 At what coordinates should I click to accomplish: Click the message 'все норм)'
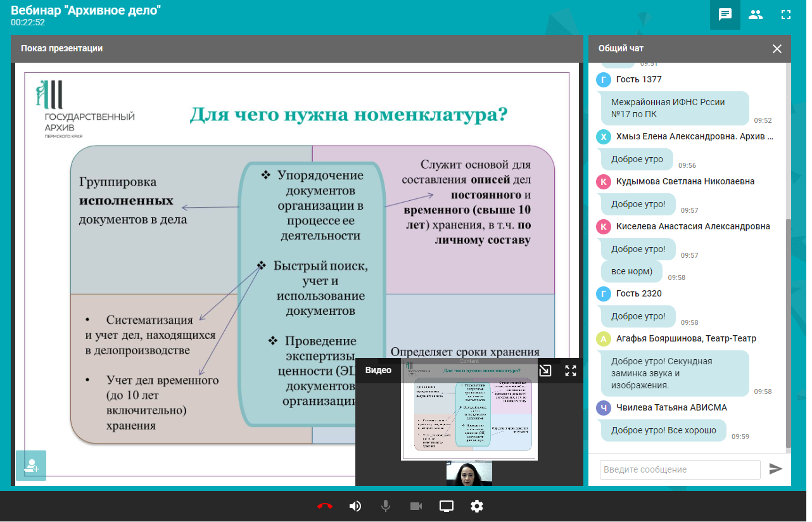[631, 272]
